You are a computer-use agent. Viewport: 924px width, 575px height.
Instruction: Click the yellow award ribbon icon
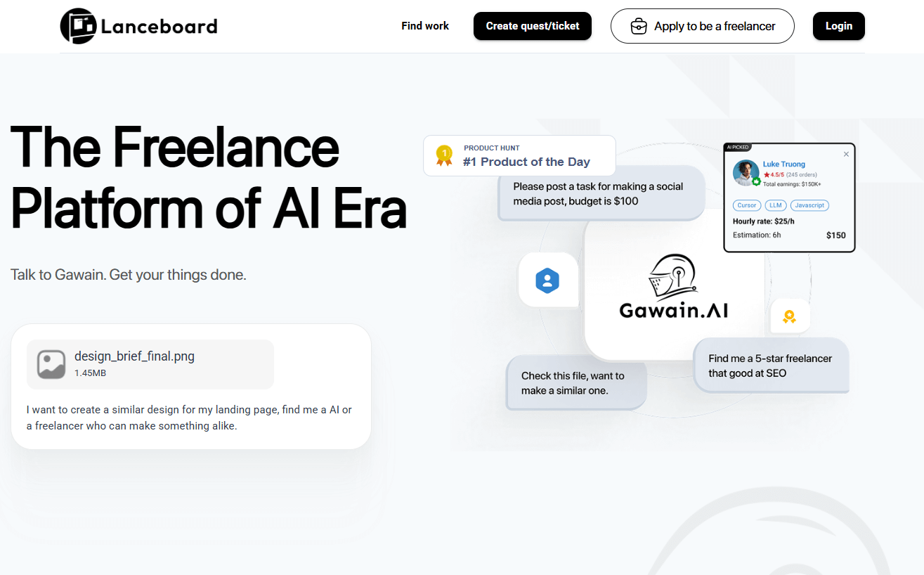789,317
